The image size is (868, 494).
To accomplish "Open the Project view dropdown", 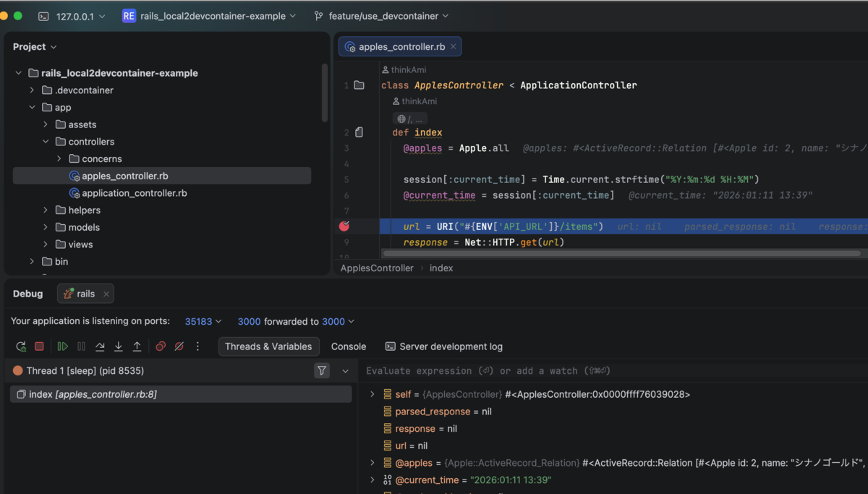I will pyautogui.click(x=35, y=46).
